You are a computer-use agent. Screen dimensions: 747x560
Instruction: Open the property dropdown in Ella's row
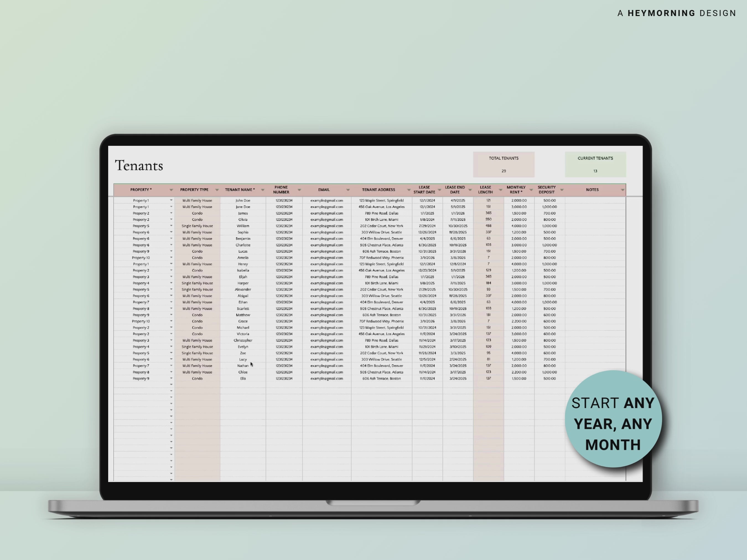(171, 378)
